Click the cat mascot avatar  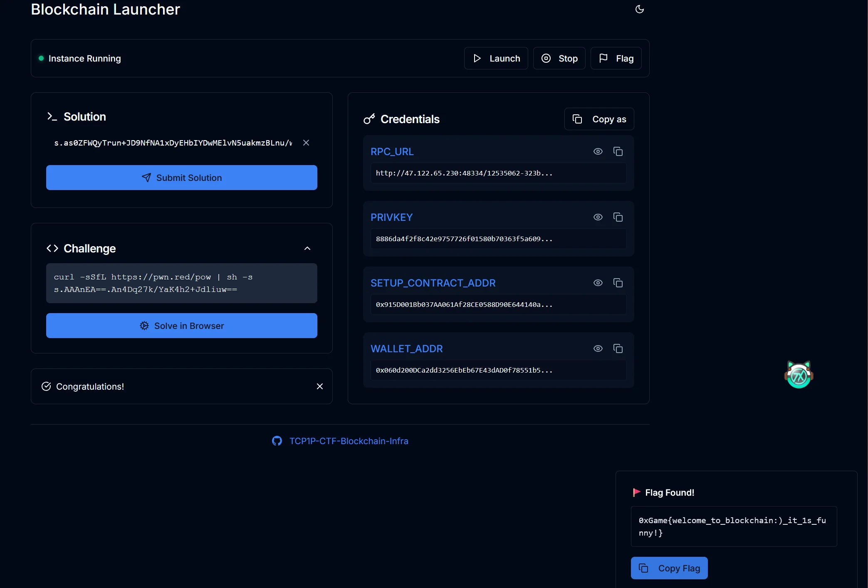[799, 375]
